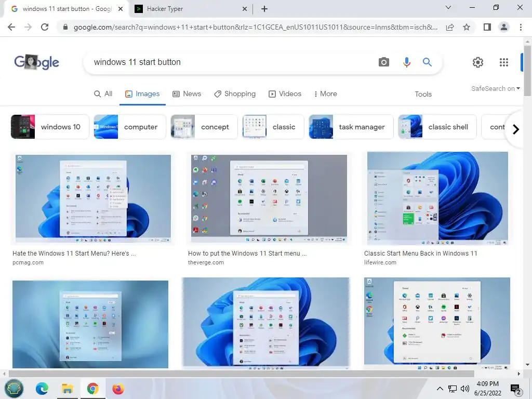The width and height of the screenshot is (532, 399).
Task: Show hidden system tray icons
Action: [440, 389]
